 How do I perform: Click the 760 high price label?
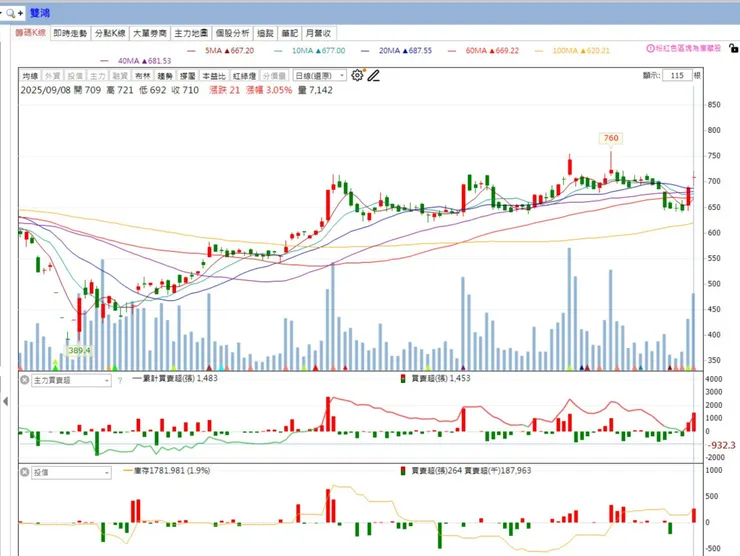pos(611,138)
